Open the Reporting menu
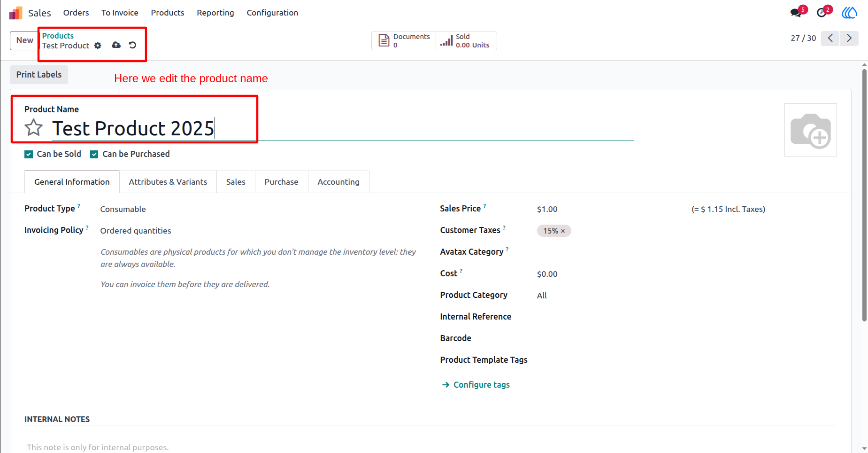 [215, 13]
